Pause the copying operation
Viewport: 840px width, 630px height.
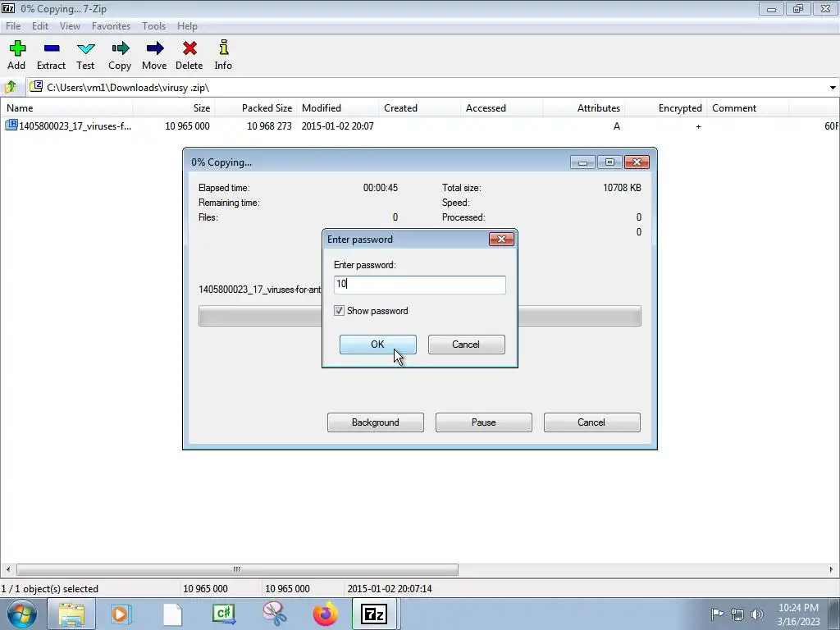click(x=483, y=422)
